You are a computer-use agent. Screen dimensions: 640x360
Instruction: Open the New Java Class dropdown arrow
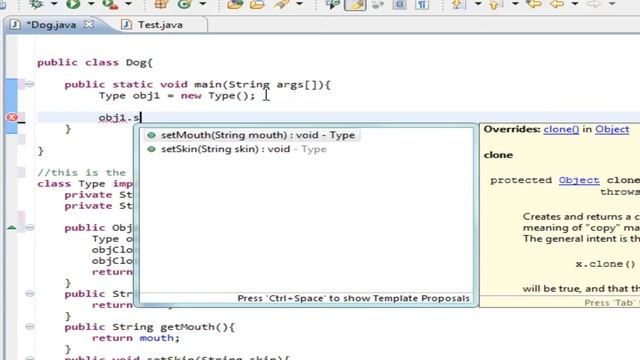pos(202,4)
